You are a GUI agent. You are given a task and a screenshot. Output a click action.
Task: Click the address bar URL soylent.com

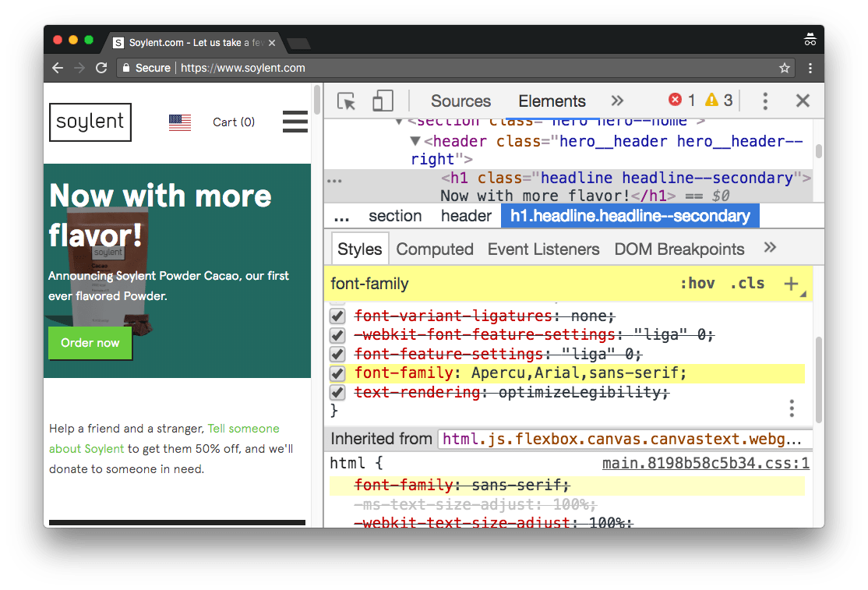click(x=243, y=68)
